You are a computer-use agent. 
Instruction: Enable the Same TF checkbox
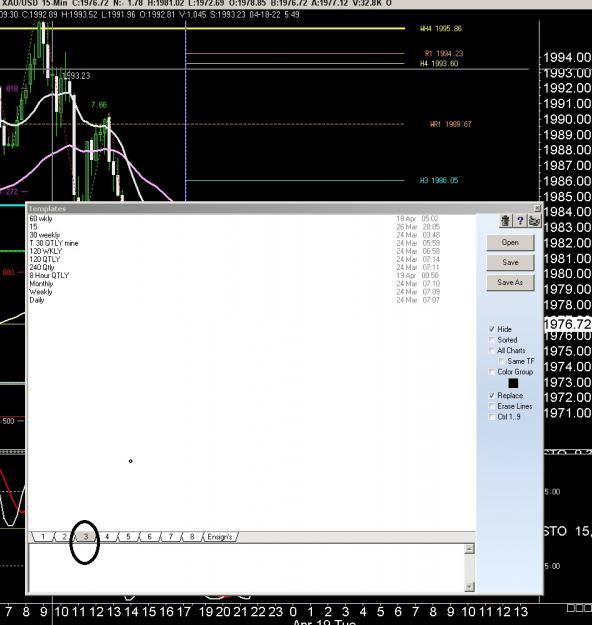pyautogui.click(x=502, y=361)
